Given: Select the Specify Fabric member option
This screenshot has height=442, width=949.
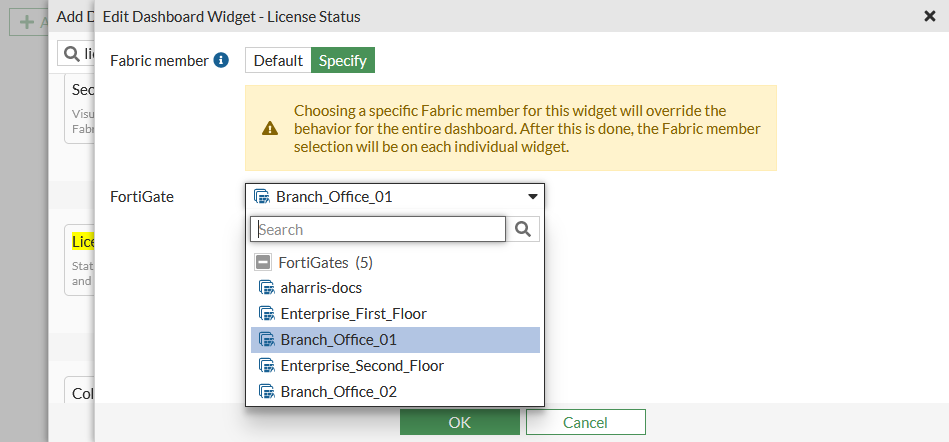Looking at the screenshot, I should coord(342,61).
